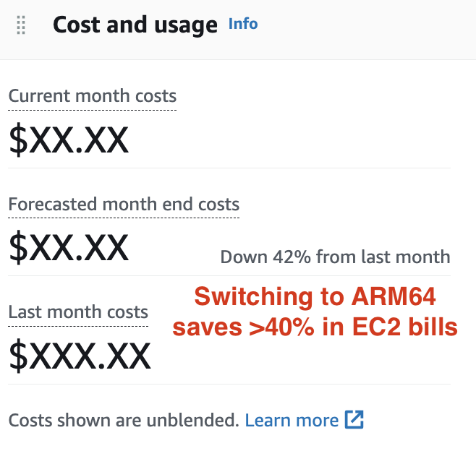This screenshot has height=451, width=476.
Task: Click the Down 42% from last month text
Action: tap(335, 257)
